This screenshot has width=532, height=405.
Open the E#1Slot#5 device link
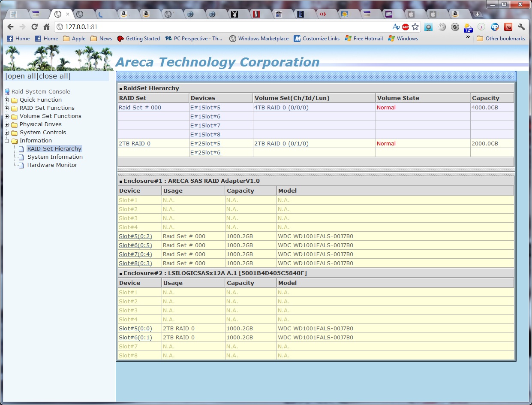click(206, 108)
